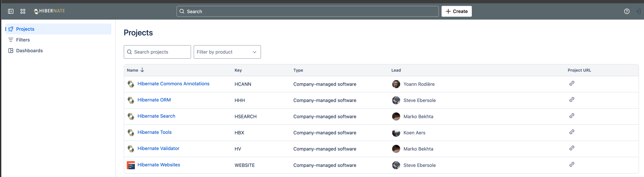Open the Hibernate Validator project link

tap(158, 148)
